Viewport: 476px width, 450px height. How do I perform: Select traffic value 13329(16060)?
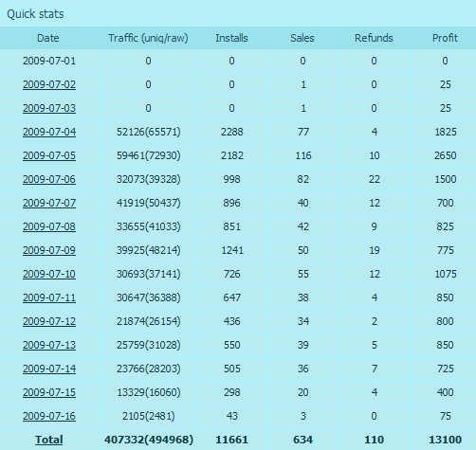coord(148,392)
